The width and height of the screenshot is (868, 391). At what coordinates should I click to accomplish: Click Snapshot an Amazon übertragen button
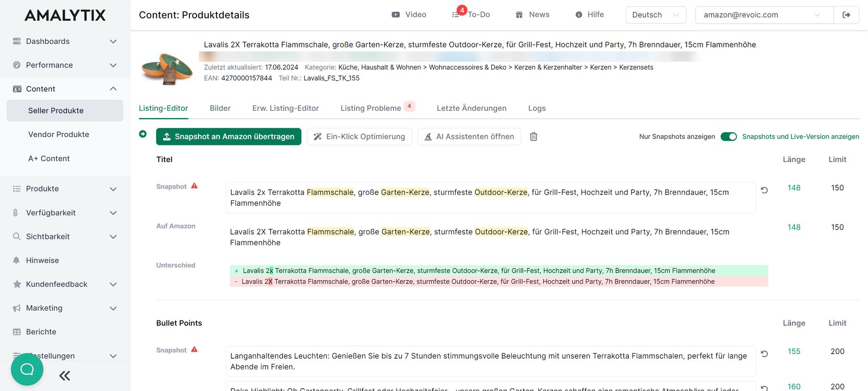tap(229, 137)
